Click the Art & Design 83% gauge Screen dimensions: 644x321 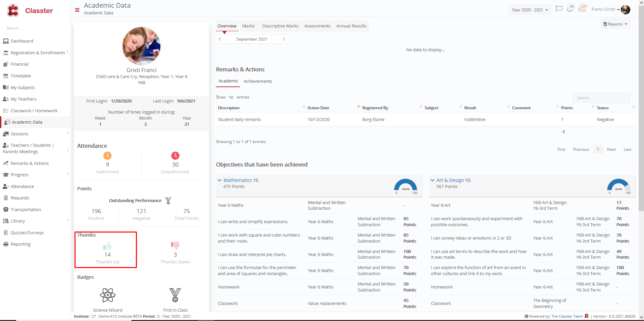point(618,186)
